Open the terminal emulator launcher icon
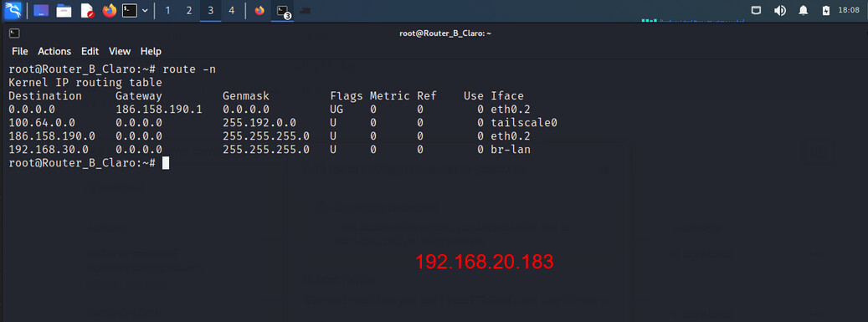Image resolution: width=868 pixels, height=322 pixels. pyautogui.click(x=130, y=10)
